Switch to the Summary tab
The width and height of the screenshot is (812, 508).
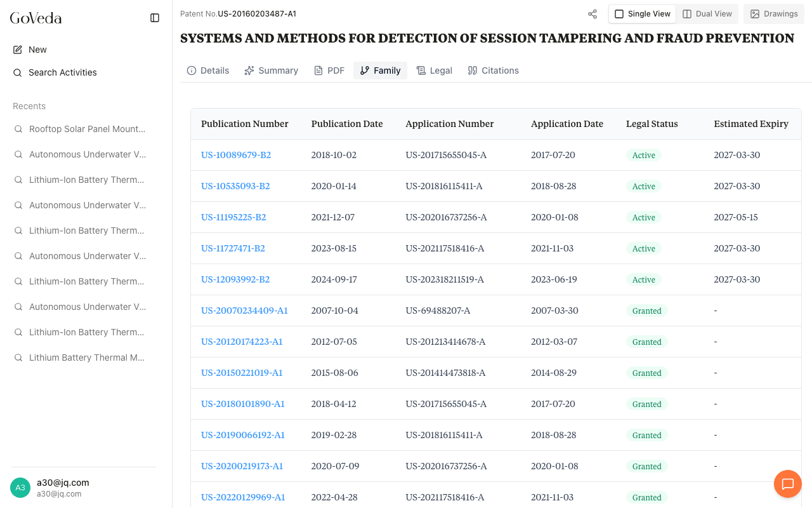click(271, 70)
